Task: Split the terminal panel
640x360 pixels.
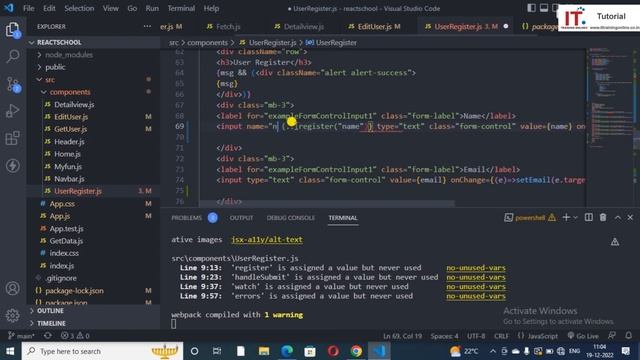Action: (589, 218)
